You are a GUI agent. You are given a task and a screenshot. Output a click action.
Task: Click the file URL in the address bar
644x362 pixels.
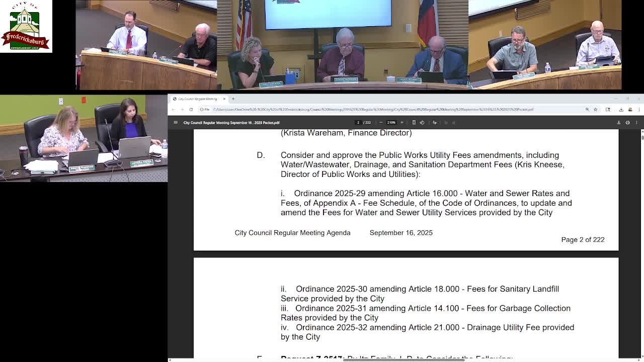[x=352, y=109]
